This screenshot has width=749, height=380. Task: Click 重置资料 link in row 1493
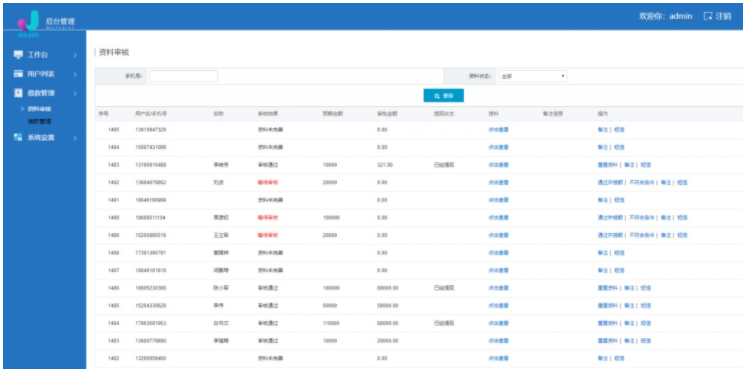[x=608, y=165]
